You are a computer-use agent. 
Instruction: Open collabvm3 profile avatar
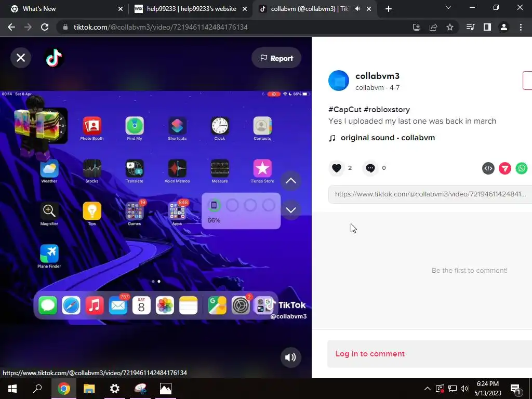click(x=339, y=81)
